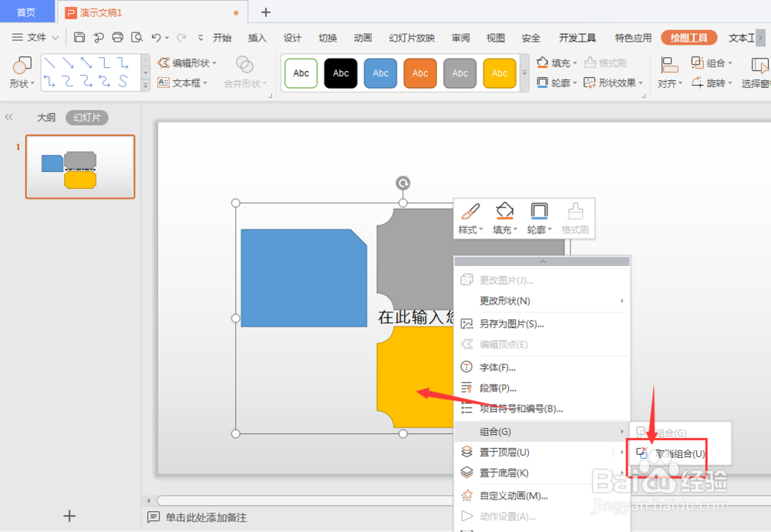The image size is (771, 532).
Task: Choose Font (字体) context menu item
Action: (x=543, y=367)
